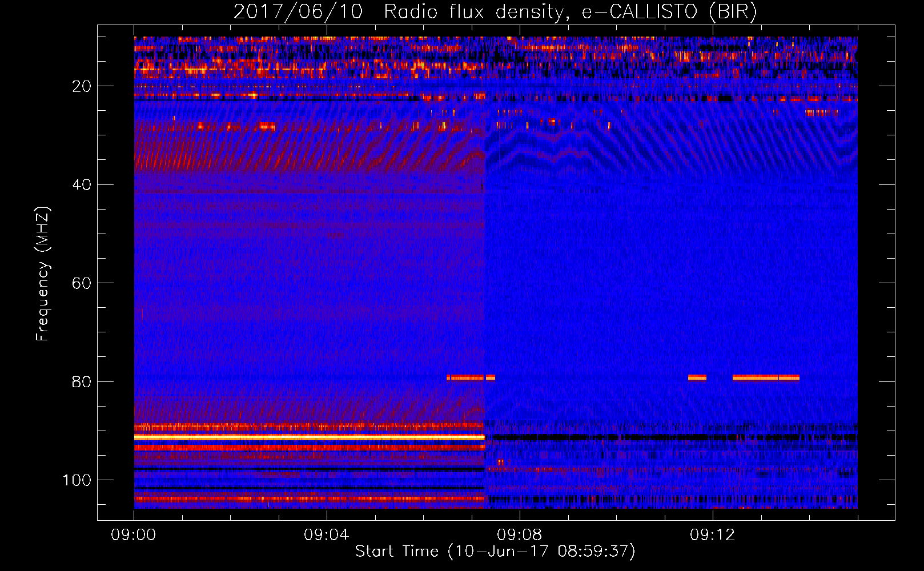Image resolution: width=924 pixels, height=571 pixels.
Task: Click the "09:08" time tick label
Action: pos(520,535)
